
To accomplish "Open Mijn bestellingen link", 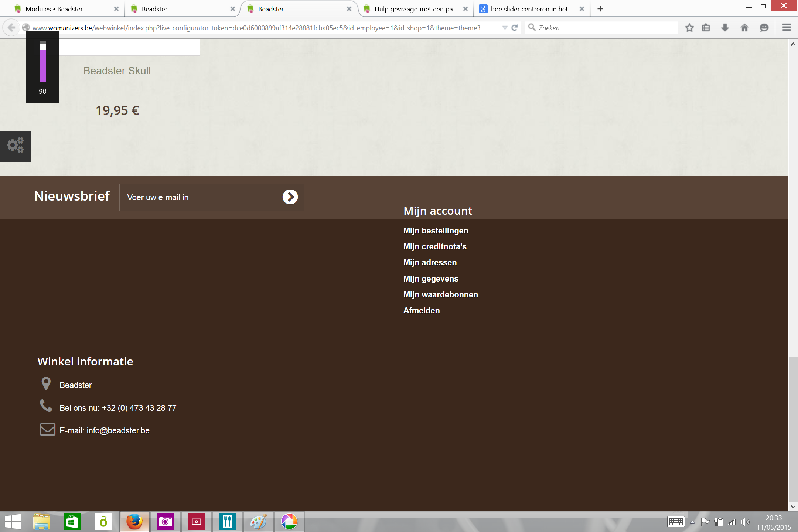I will coord(436,231).
